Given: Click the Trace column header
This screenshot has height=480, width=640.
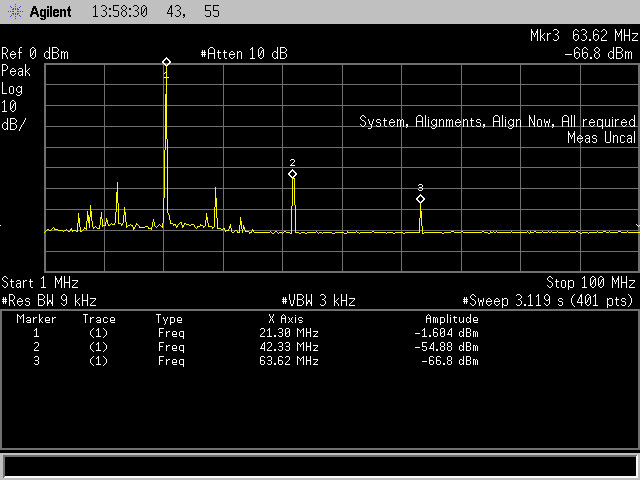Looking at the screenshot, I should tap(99, 319).
